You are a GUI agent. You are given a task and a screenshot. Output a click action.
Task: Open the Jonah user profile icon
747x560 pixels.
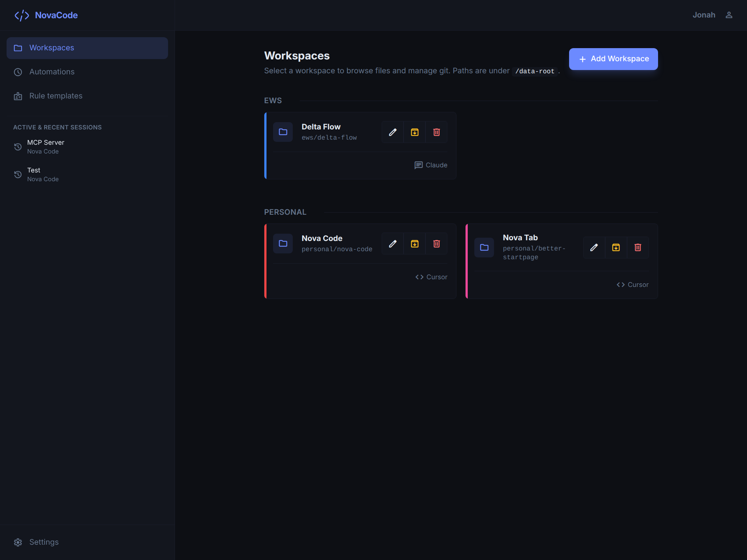[729, 15]
